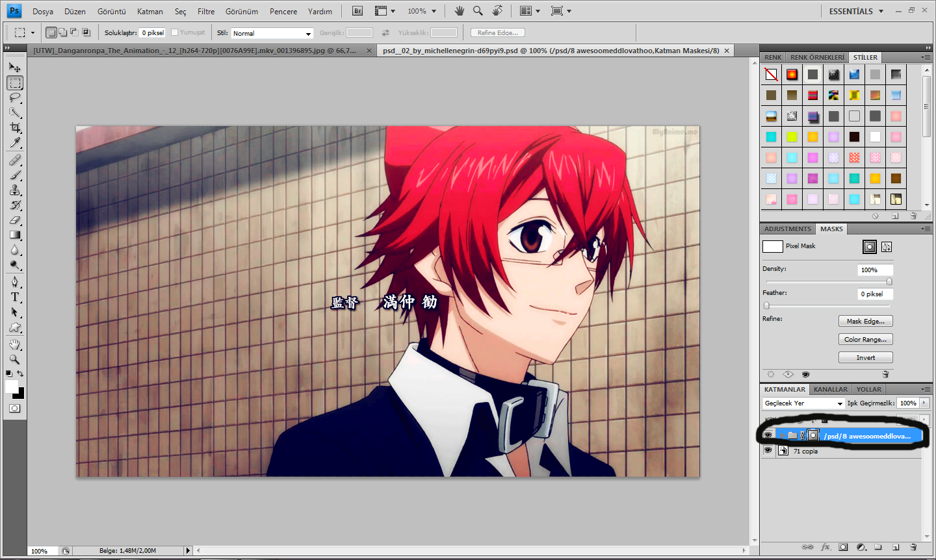Select the Healing Brush tool

[x=15, y=160]
